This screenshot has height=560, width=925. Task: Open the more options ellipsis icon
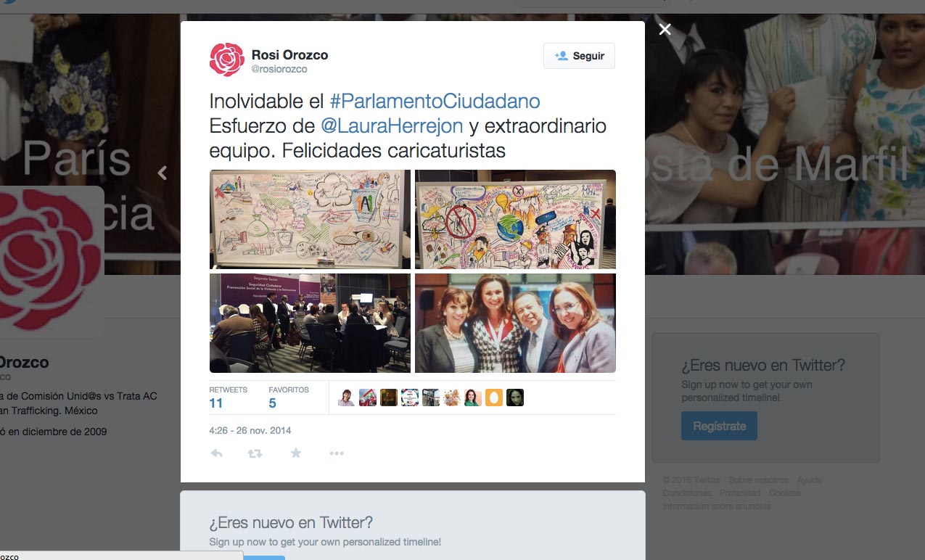pyautogui.click(x=336, y=453)
